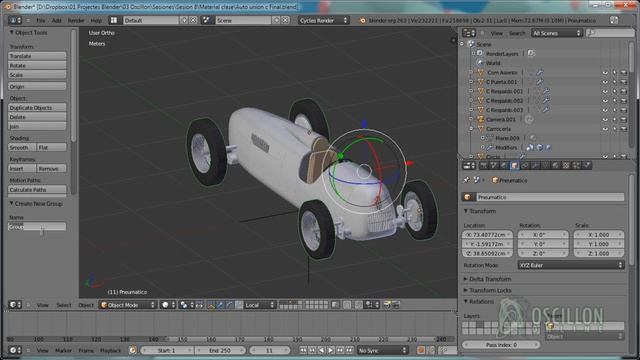640x360 pixels.
Task: Click the Rotate transform button
Action: pyautogui.click(x=37, y=65)
